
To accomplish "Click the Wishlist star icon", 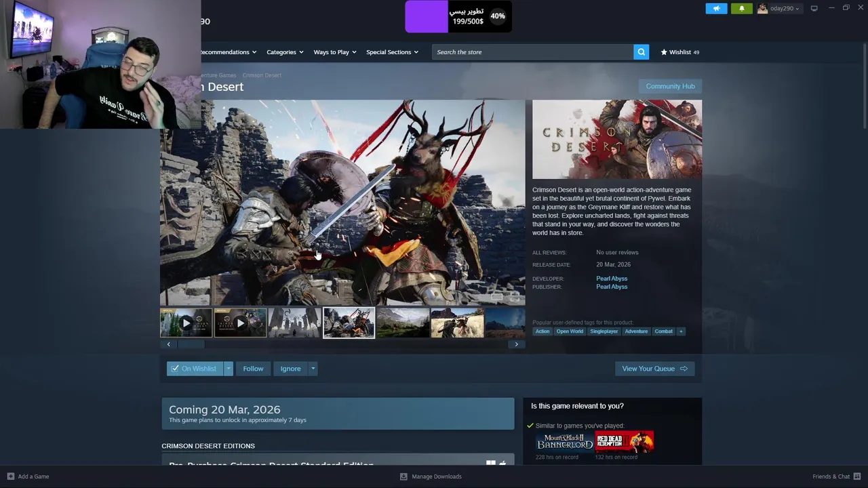I will 664,52.
